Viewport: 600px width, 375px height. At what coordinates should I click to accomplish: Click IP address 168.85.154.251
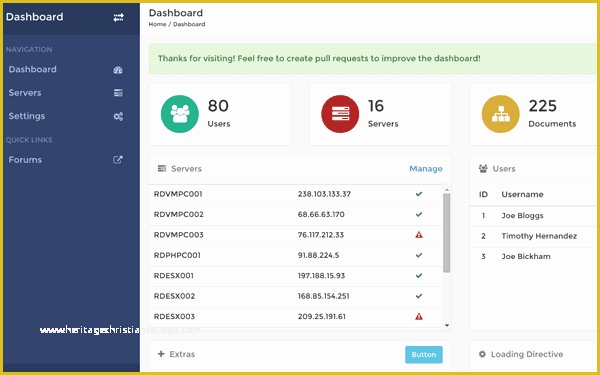323,296
